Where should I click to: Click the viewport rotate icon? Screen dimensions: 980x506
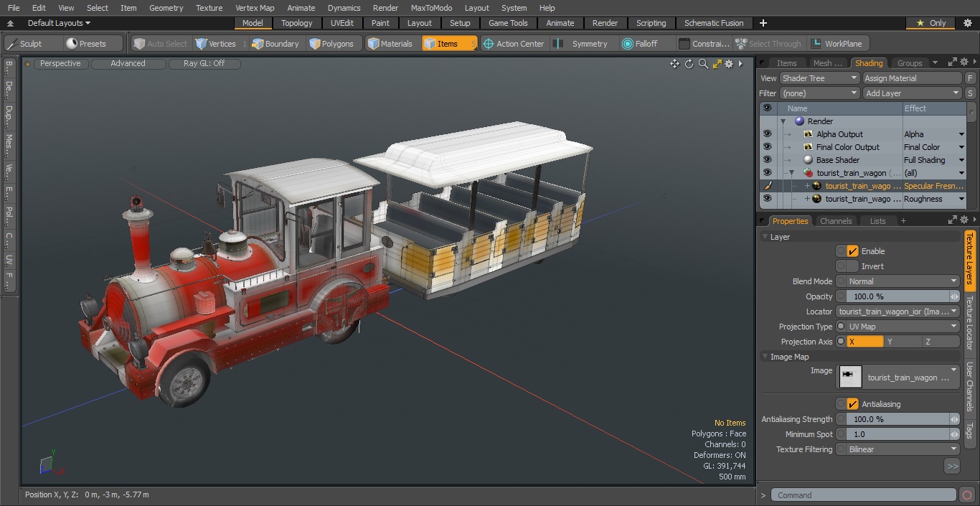click(x=689, y=64)
